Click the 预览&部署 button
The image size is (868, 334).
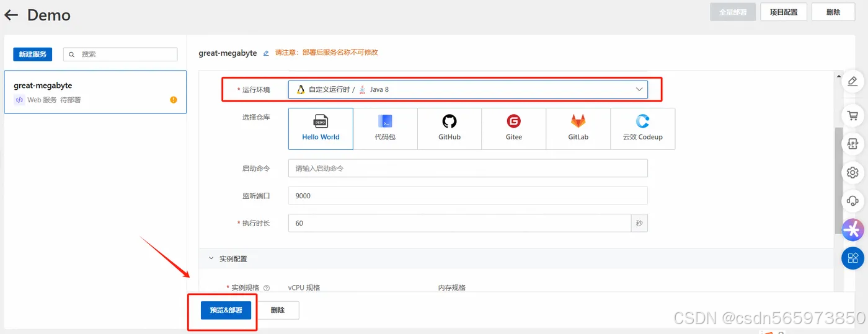[226, 310]
